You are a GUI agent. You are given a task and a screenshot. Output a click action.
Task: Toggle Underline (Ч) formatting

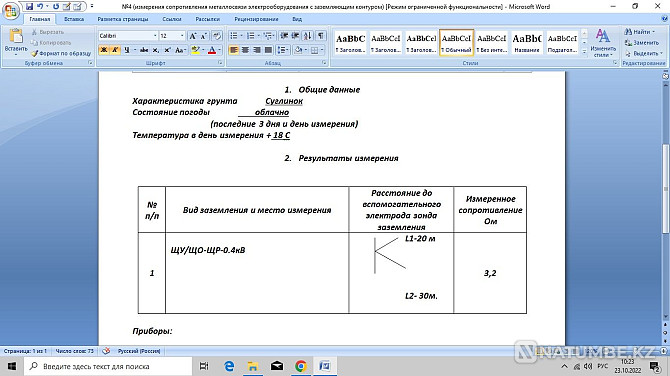pos(126,50)
